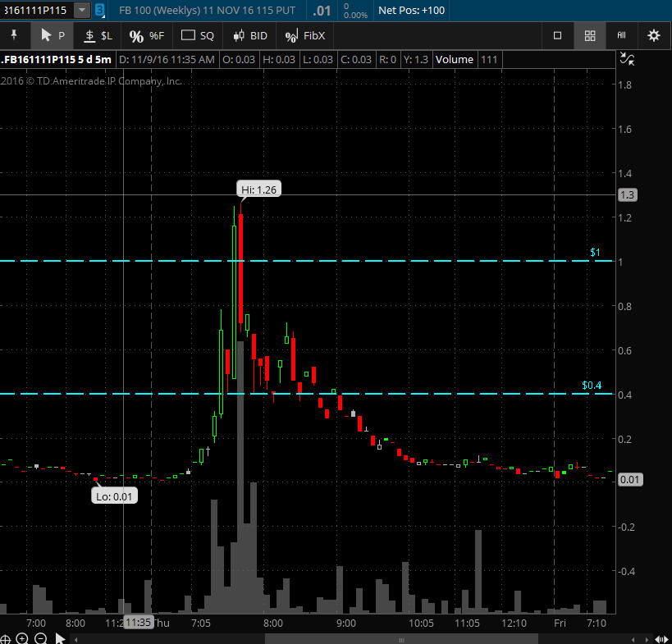Click the Net Pos: +100 indicator

coord(411,10)
